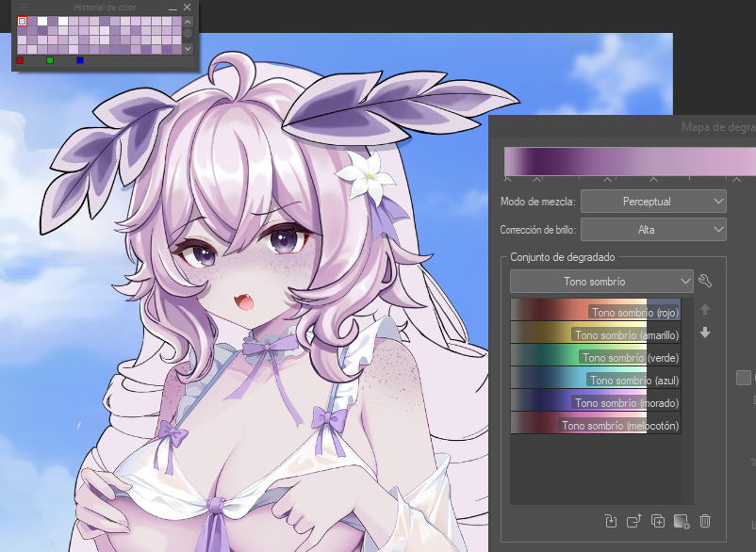Click the green square below the color history
Viewport: 756px width, 552px height.
(x=50, y=60)
